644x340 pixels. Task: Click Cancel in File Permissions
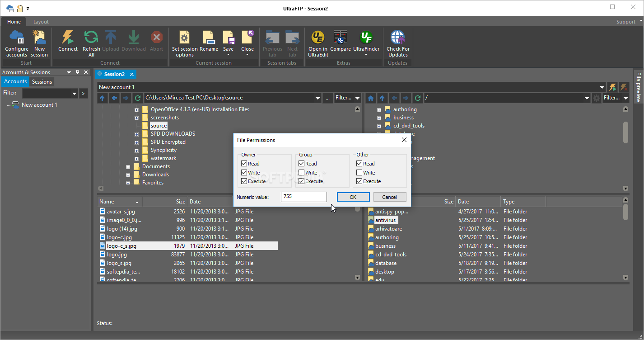point(389,197)
